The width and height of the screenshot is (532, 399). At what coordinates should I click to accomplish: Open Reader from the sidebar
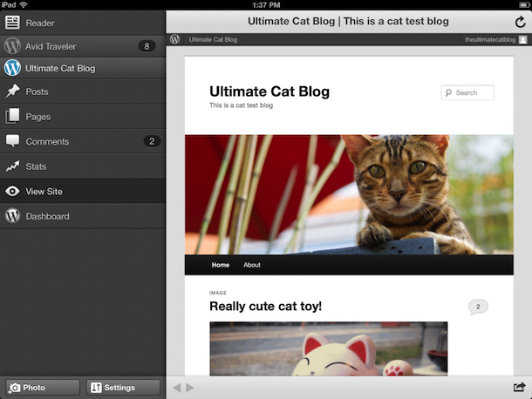click(83, 23)
